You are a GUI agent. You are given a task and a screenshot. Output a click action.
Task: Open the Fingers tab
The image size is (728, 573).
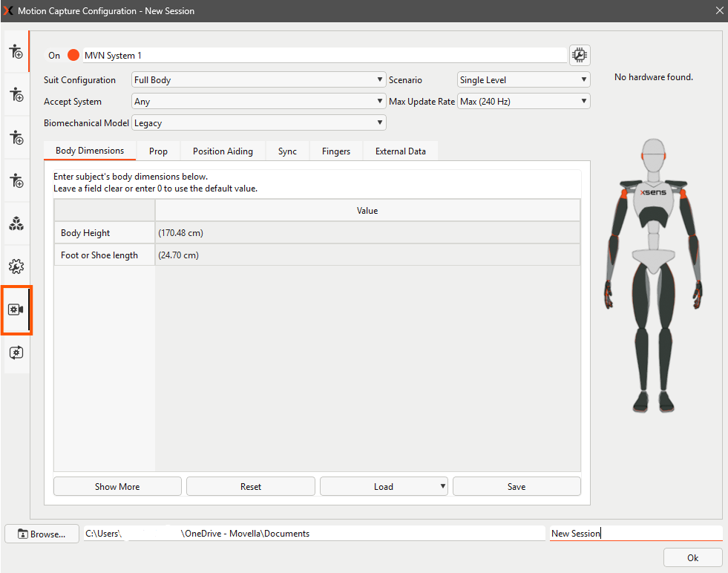click(x=336, y=151)
